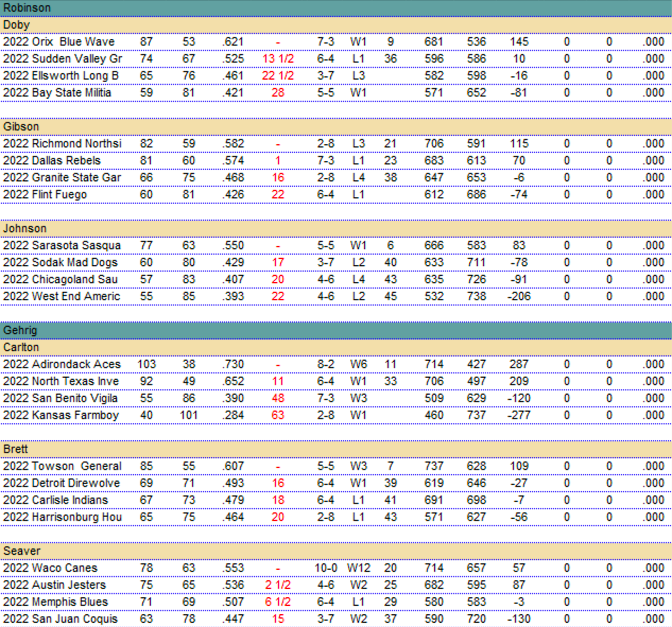Click games behind 63 for Kansas Farmboy
This screenshot has width=672, height=627.
click(278, 415)
